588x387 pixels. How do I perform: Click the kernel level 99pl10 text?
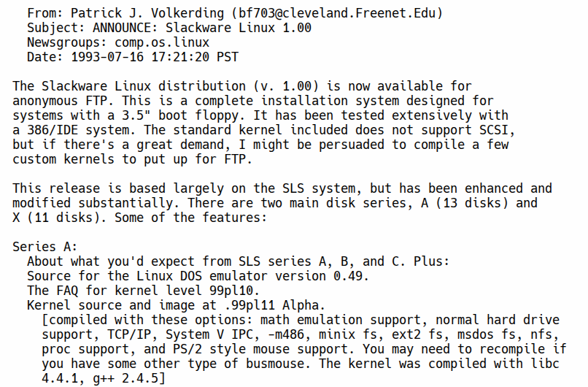[x=231, y=291]
